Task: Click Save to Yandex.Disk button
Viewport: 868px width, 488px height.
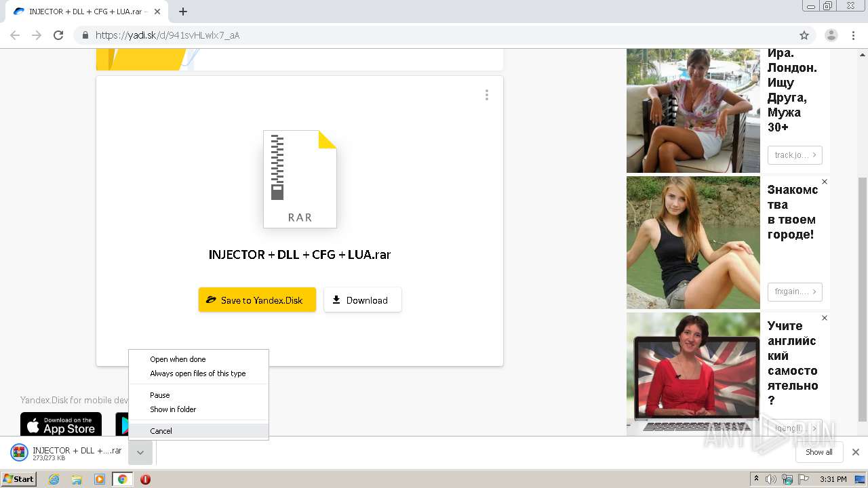Action: coord(257,300)
